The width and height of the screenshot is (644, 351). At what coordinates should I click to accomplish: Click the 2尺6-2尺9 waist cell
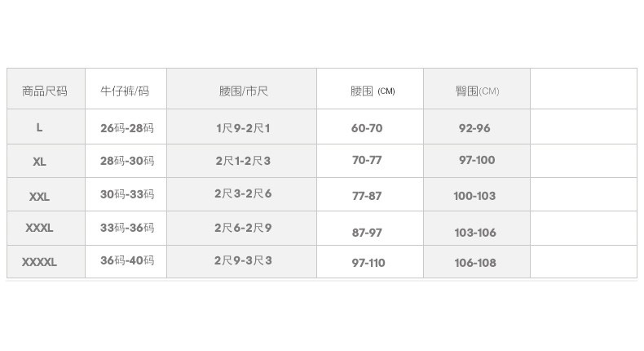coord(243,228)
